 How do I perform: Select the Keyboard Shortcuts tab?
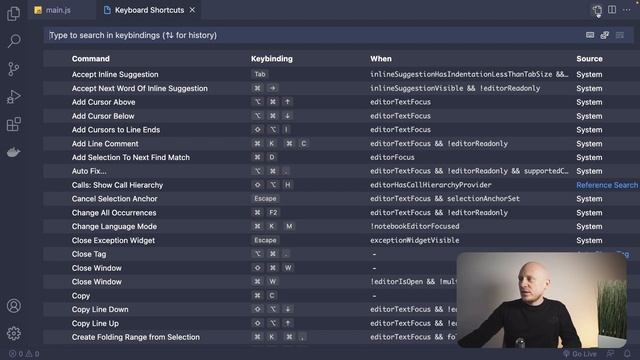(x=149, y=10)
